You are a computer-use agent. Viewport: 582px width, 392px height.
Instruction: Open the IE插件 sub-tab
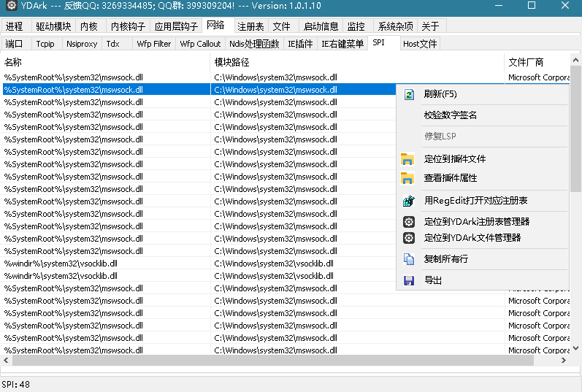click(x=300, y=44)
